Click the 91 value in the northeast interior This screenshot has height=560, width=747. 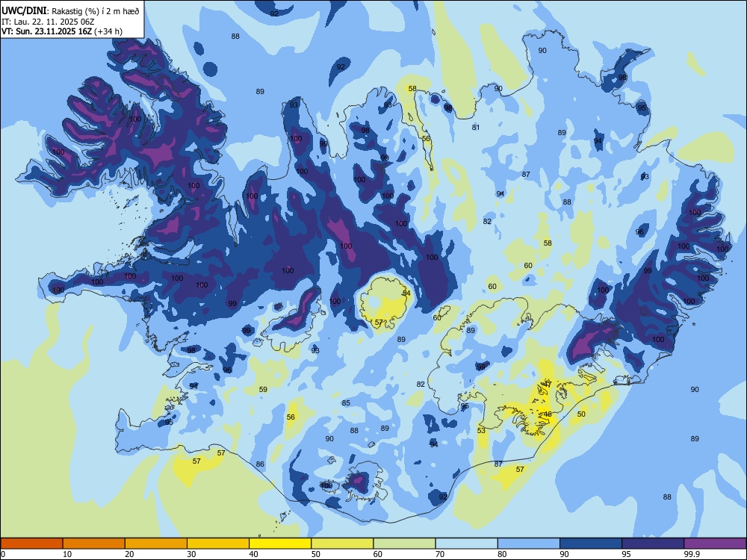pos(500,194)
